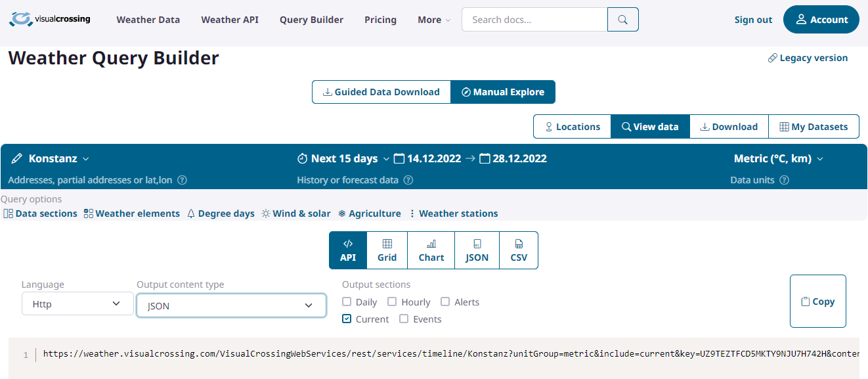Viewport: 868px width, 379px height.
Task: Switch to the Chart view tab
Action: [431, 250]
